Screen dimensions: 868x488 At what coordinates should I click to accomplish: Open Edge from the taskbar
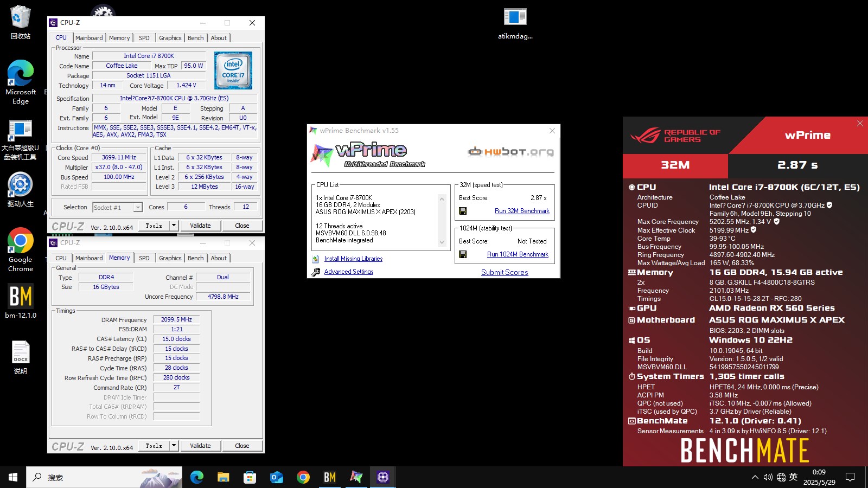click(196, 477)
